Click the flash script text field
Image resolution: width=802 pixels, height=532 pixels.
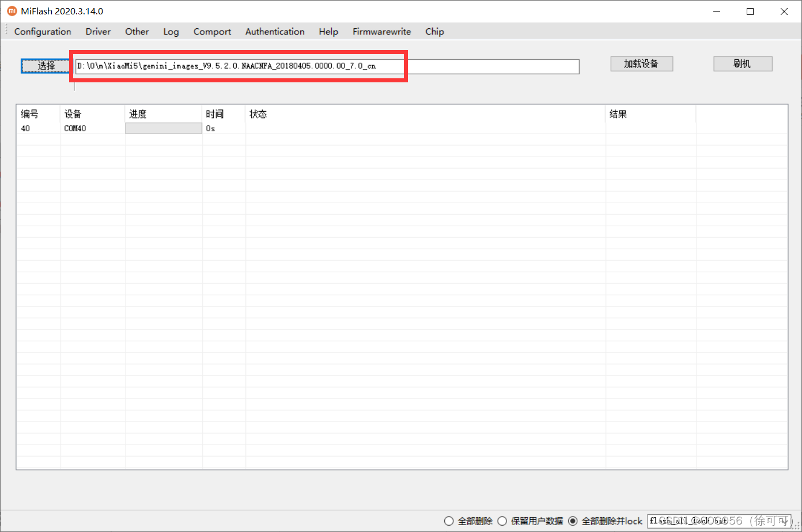point(720,520)
